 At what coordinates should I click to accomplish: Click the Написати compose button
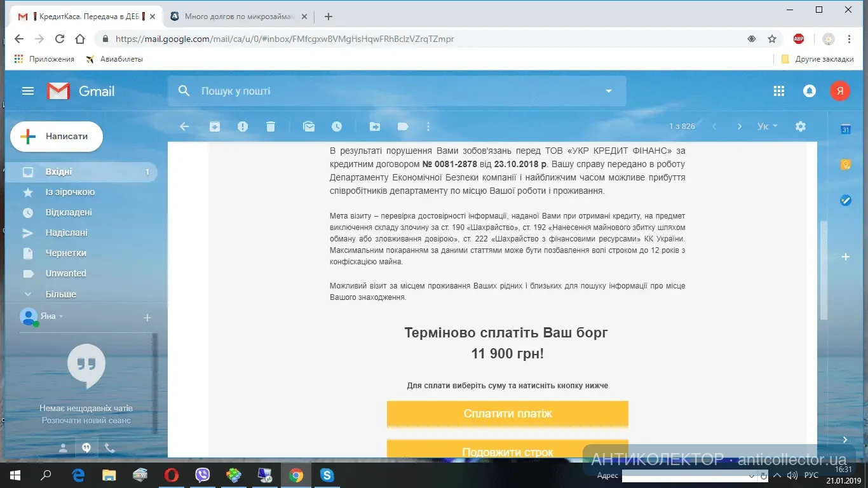[x=57, y=137]
